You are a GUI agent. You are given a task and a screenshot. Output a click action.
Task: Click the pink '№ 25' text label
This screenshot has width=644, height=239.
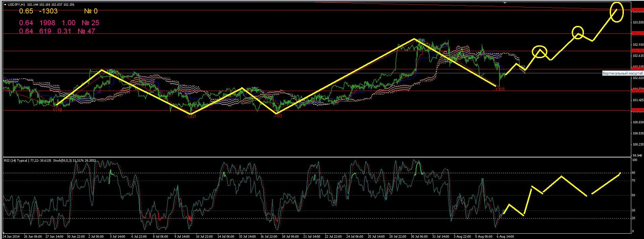[91, 23]
